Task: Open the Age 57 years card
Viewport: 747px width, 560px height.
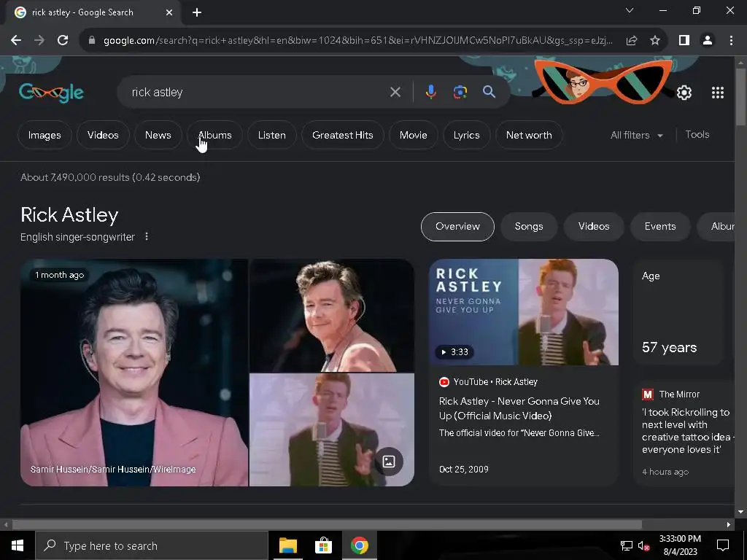Action: click(x=679, y=314)
